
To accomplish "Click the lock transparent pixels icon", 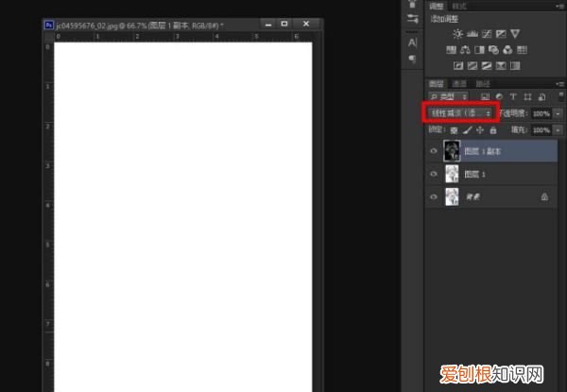I will pyautogui.click(x=455, y=128).
